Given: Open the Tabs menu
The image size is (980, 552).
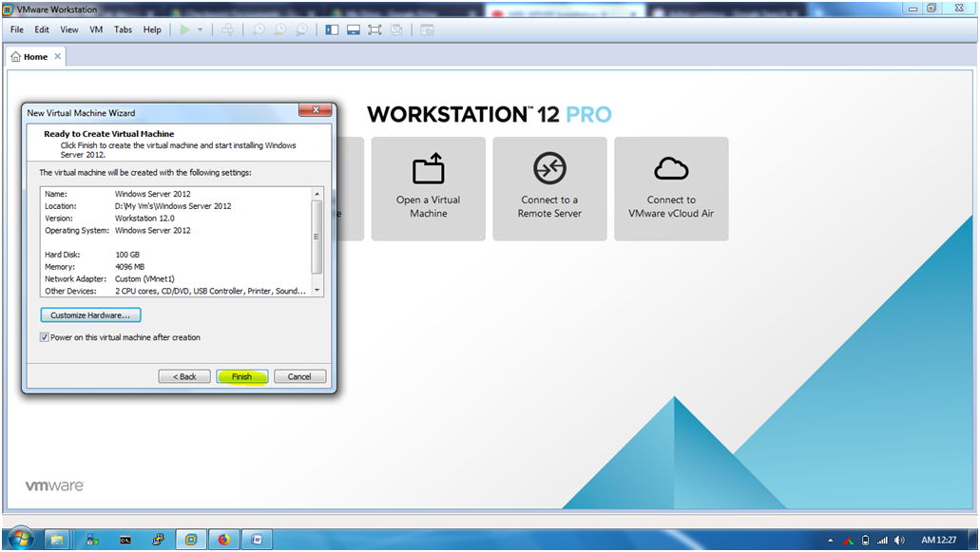Looking at the screenshot, I should coord(123,29).
